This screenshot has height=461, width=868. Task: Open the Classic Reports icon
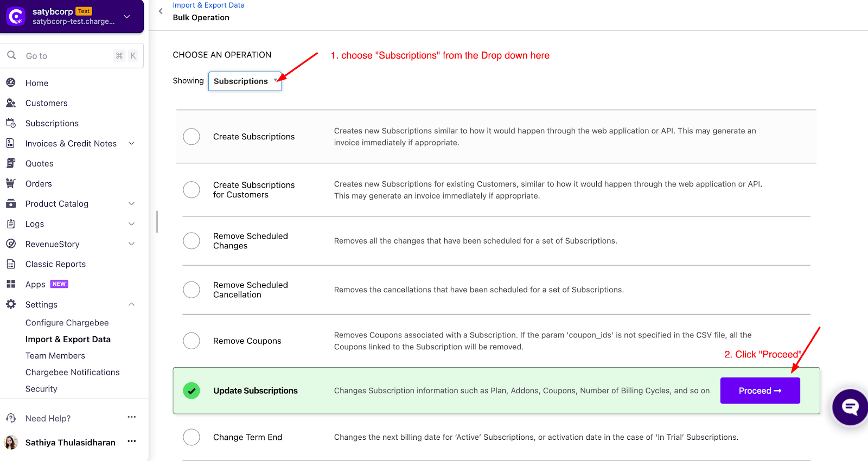coord(11,264)
